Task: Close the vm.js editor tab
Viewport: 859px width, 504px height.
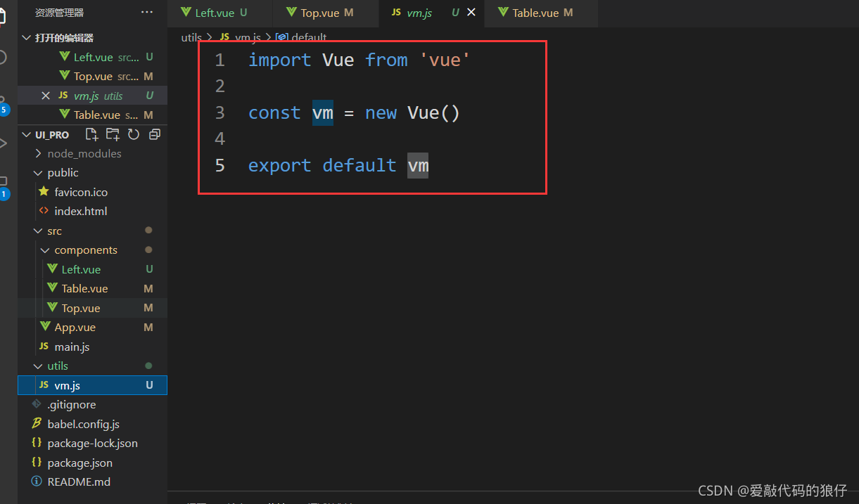Action: tap(471, 13)
